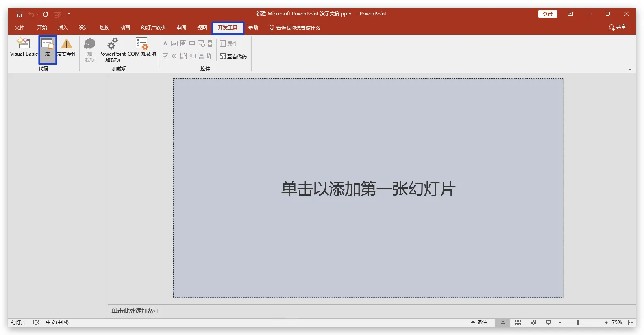Open the Visual Basic editor
The image size is (644, 335).
pos(24,47)
